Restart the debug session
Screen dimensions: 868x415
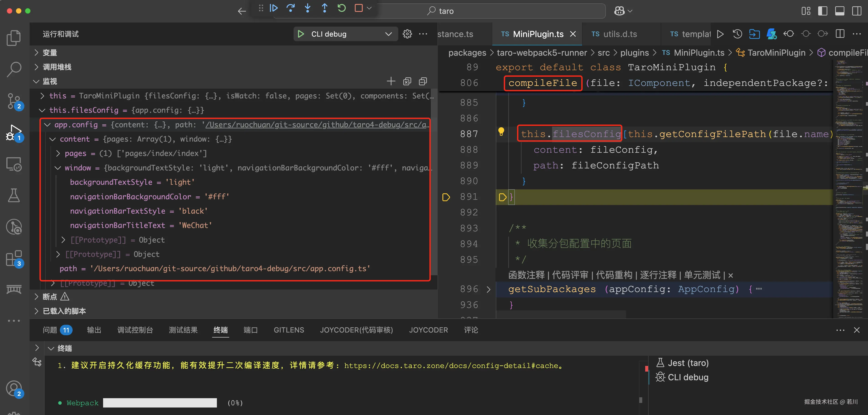[341, 8]
